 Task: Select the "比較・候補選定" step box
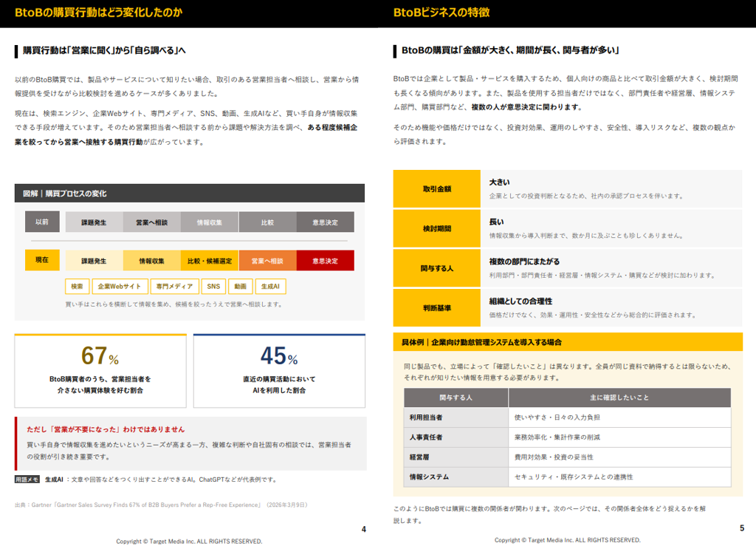(x=210, y=261)
